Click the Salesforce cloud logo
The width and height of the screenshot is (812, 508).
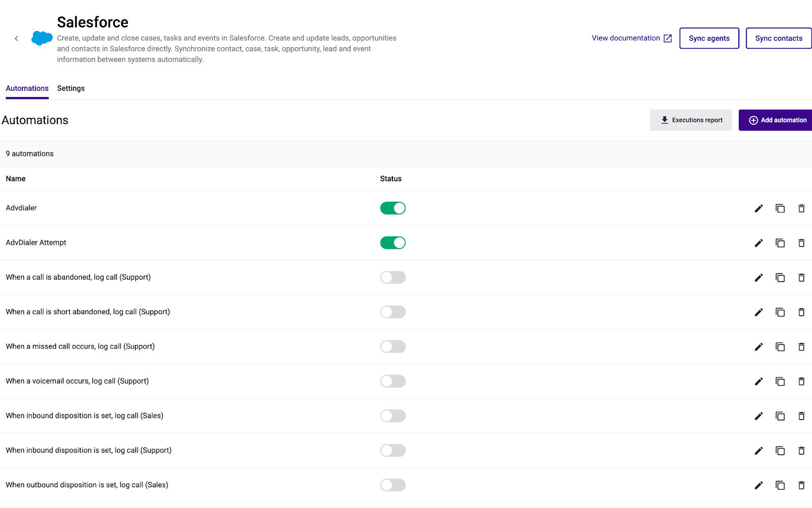point(42,38)
